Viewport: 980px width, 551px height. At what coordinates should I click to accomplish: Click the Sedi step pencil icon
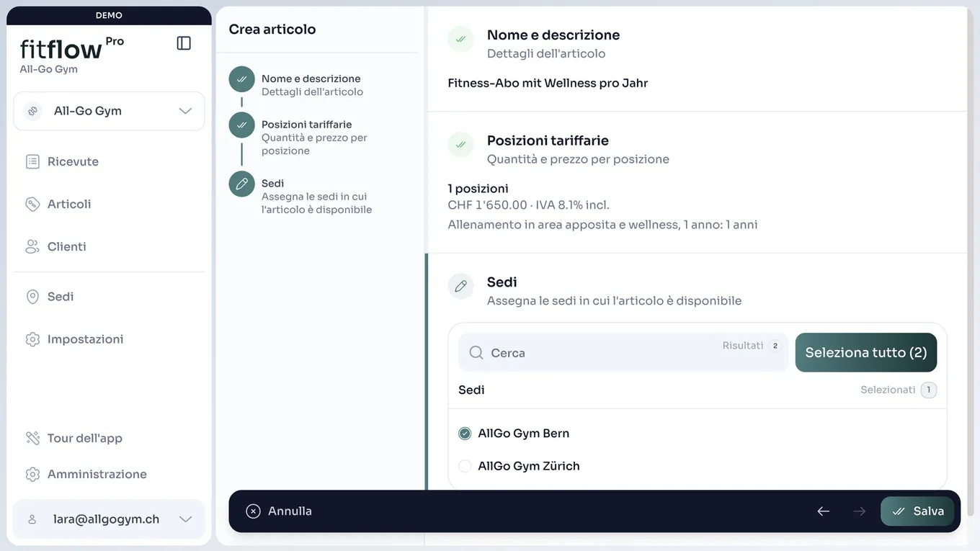click(x=241, y=184)
